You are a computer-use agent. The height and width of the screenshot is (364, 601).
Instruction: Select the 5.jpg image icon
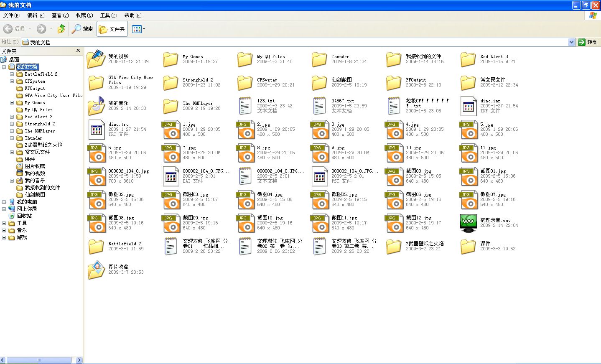tap(468, 129)
